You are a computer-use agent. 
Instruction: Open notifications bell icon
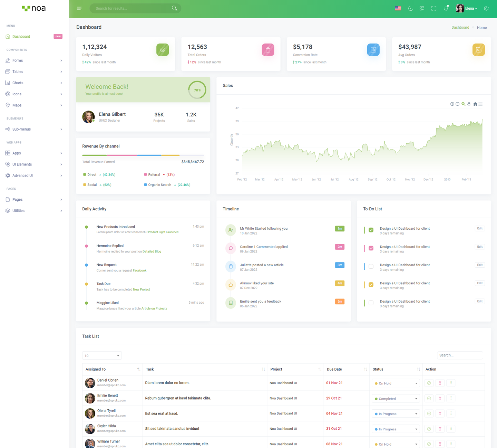[x=446, y=8]
